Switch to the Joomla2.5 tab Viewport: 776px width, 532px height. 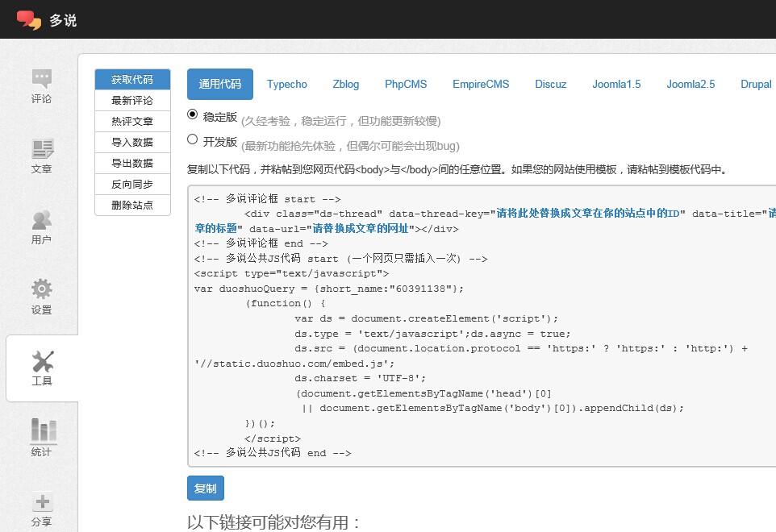[690, 84]
